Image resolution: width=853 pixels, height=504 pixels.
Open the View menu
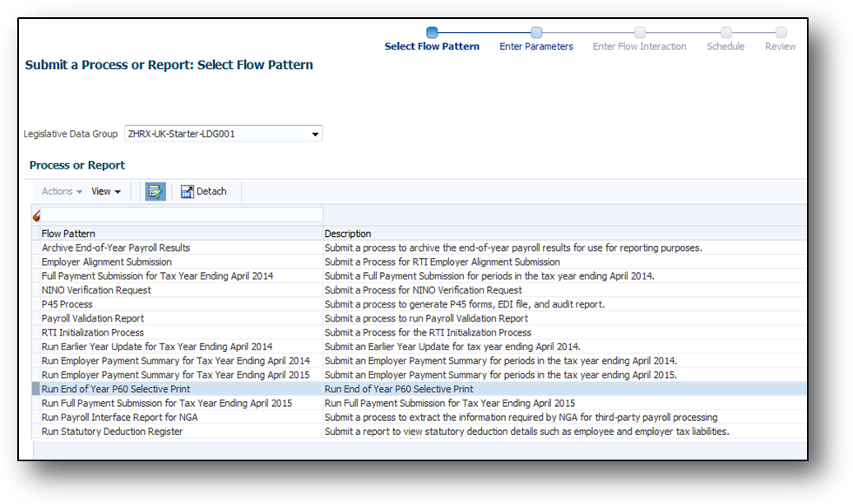click(x=106, y=192)
